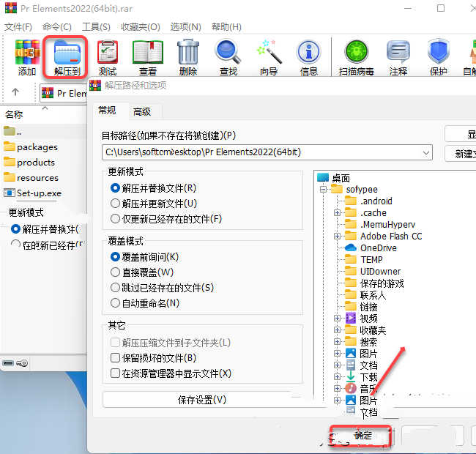Go up one folder level arrow
This screenshot has width=476, height=454.
(x=15, y=92)
